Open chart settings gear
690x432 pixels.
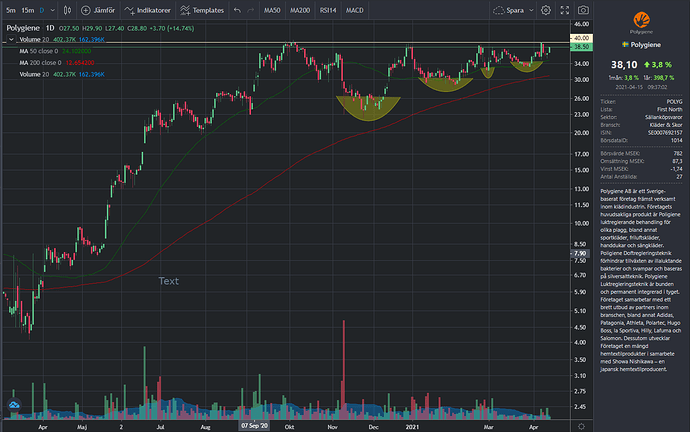[x=546, y=10]
